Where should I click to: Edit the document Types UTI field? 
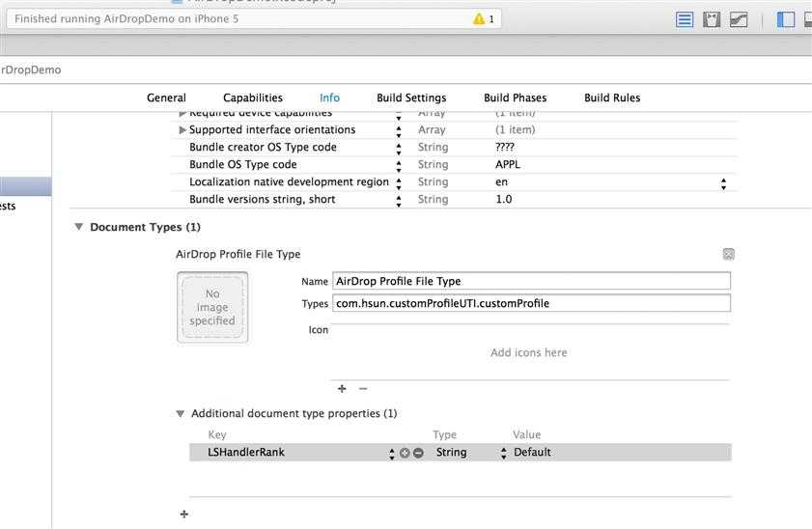point(531,303)
